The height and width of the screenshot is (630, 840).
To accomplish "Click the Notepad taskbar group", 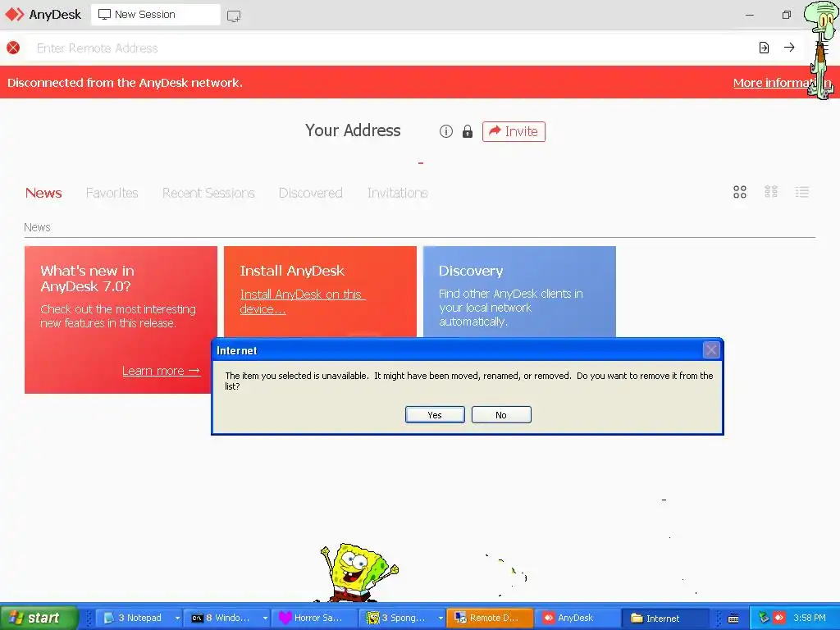I will (135, 618).
